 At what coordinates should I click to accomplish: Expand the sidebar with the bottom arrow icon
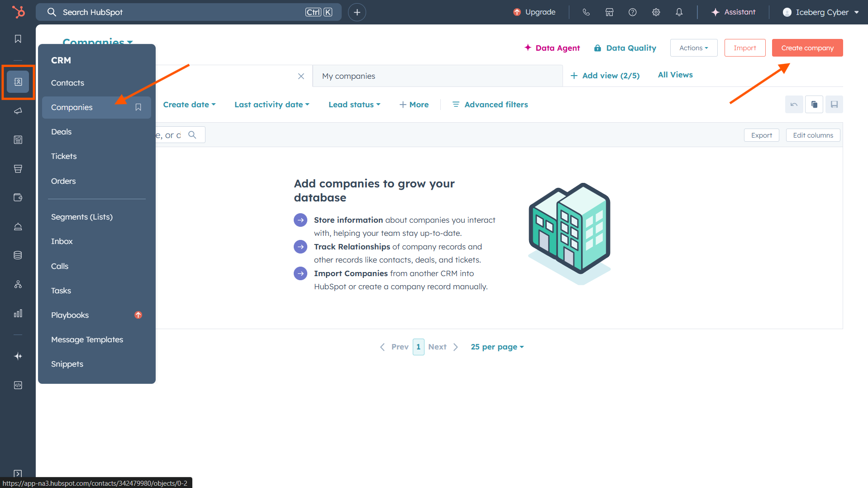(x=18, y=474)
